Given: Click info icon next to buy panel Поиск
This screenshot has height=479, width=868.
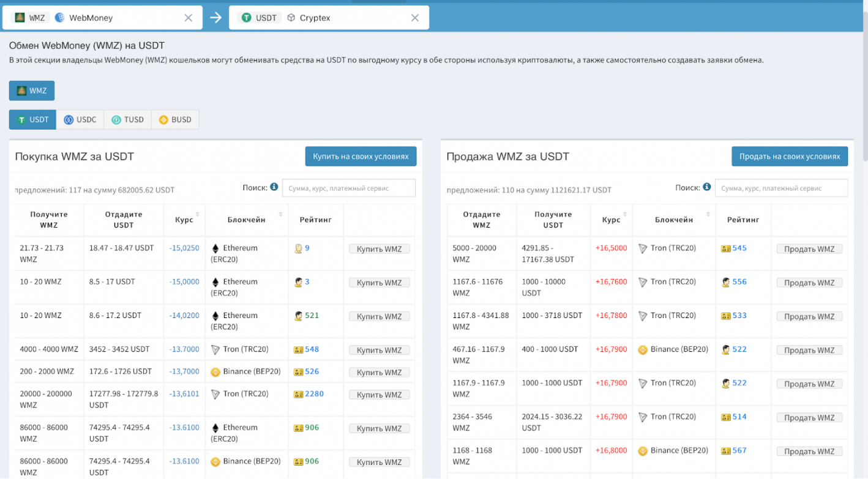Looking at the screenshot, I should 274,187.
